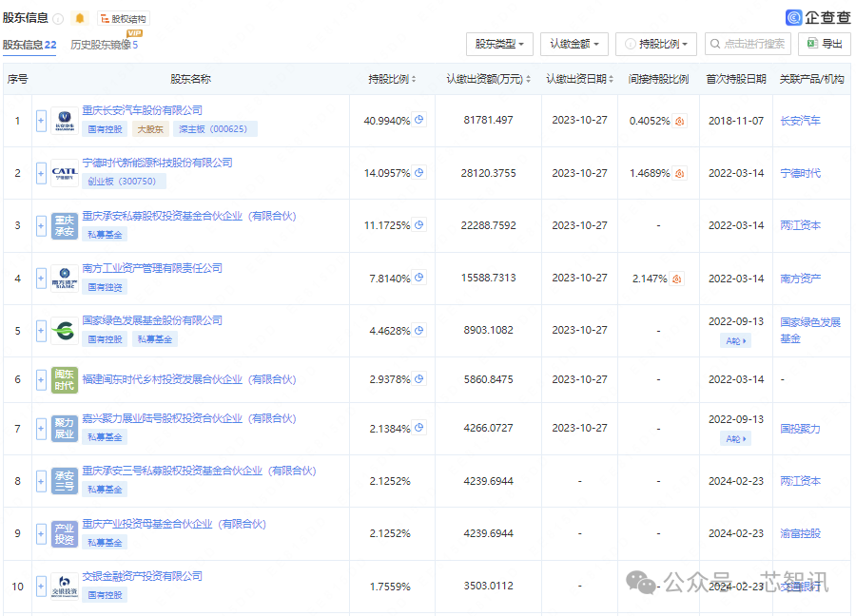This screenshot has height=616, width=856.
Task: Click the 深主板 (000625) stock tag
Action: pyautogui.click(x=215, y=129)
